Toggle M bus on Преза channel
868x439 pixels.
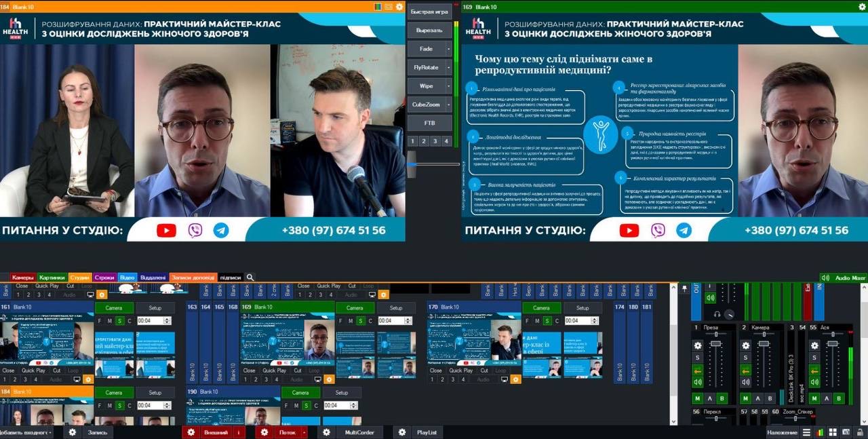(x=697, y=398)
